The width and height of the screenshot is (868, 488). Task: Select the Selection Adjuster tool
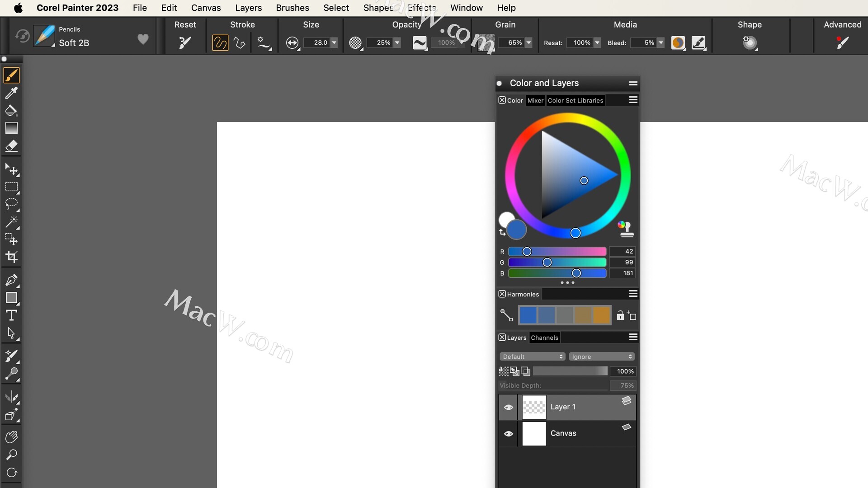[x=11, y=239]
